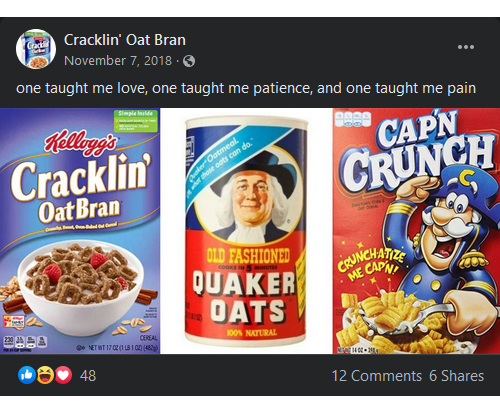Click the Cracklin' Oat Bran profile picture
The image size is (500, 414).
pos(36,49)
